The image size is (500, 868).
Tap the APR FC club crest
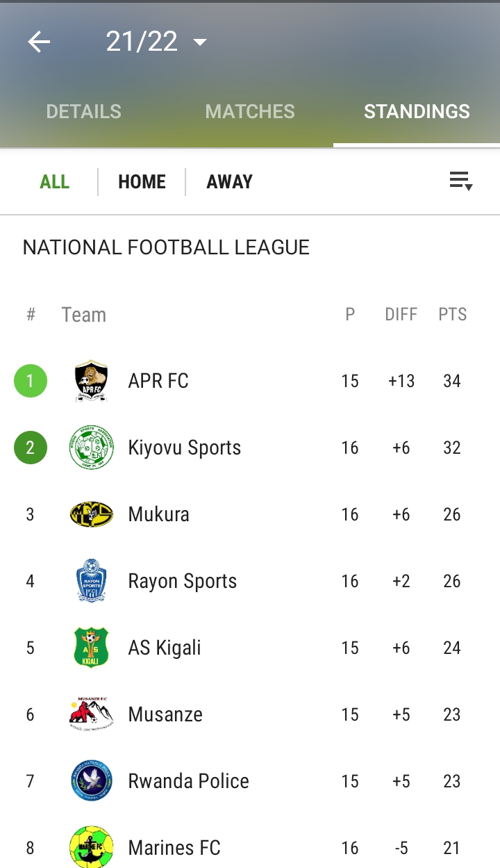tap(92, 381)
